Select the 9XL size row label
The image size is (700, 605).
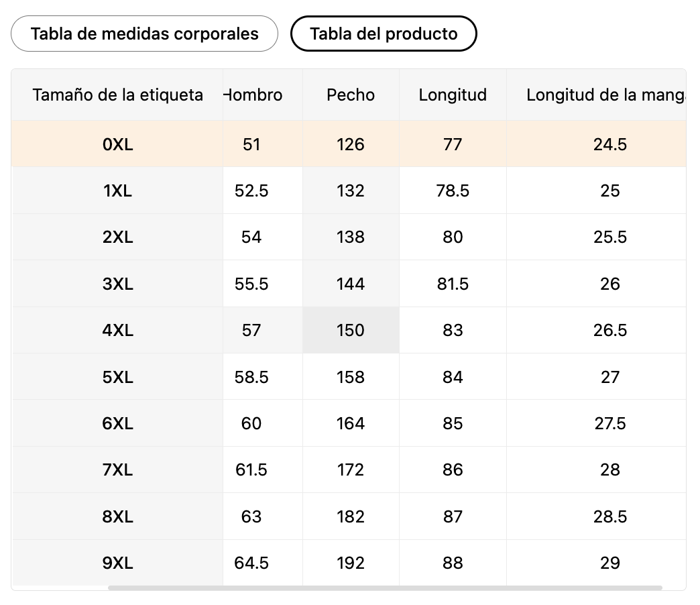[117, 563]
